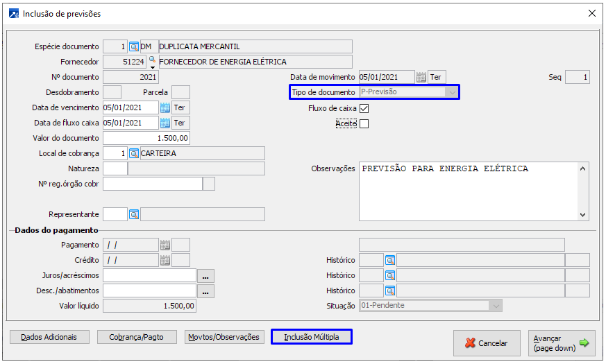
Task: Click the Parcela field
Action: point(180,93)
